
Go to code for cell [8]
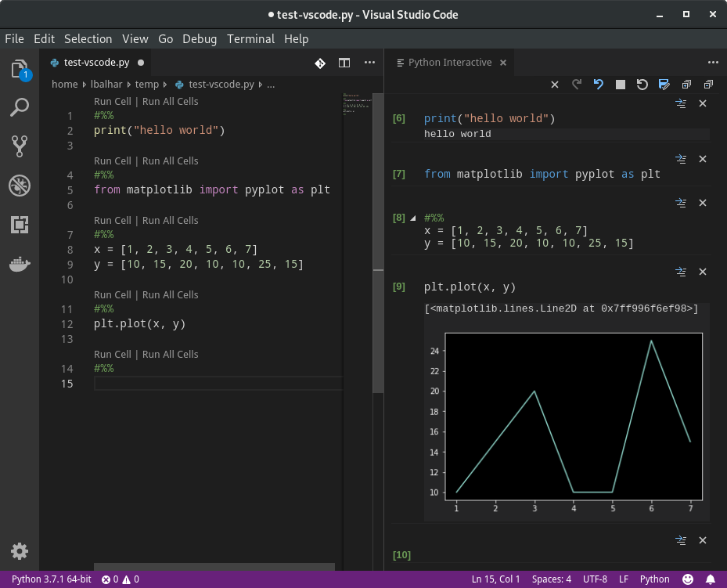point(681,203)
